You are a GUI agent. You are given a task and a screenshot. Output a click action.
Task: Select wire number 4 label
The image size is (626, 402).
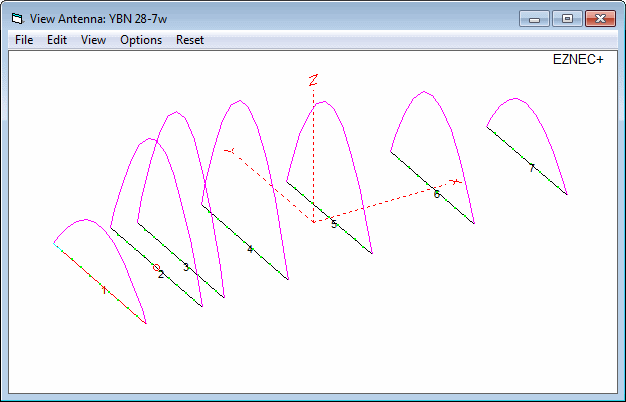pos(250,250)
